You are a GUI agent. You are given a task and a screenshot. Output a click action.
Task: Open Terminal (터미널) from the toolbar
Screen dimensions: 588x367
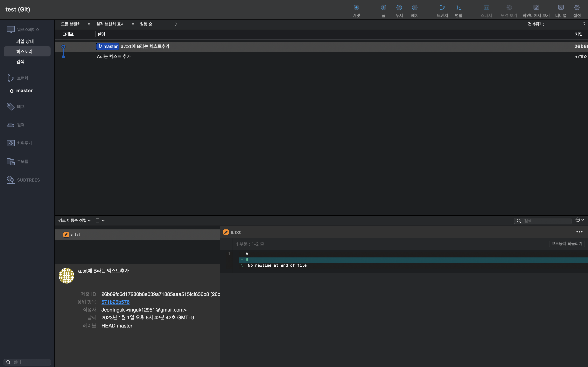(561, 8)
